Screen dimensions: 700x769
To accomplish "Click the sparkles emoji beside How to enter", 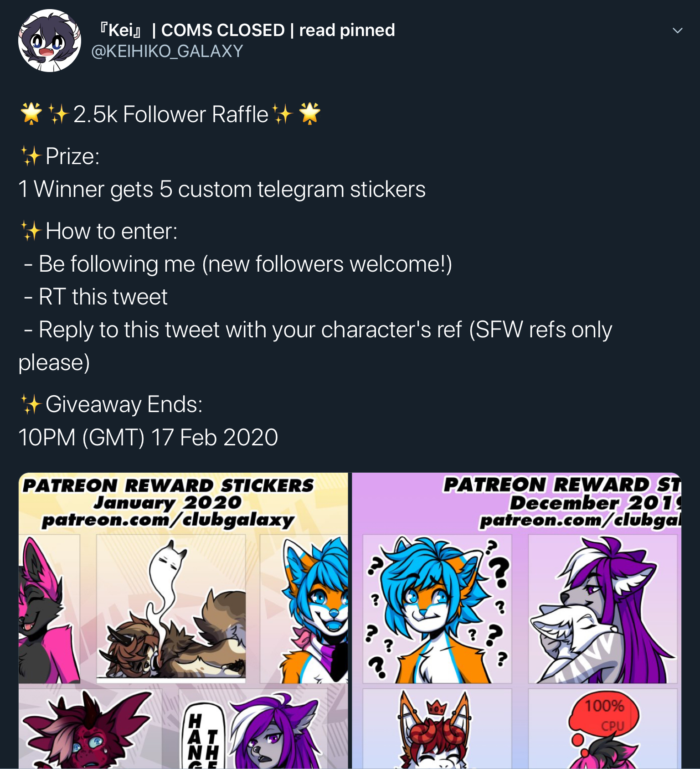I will pyautogui.click(x=31, y=231).
